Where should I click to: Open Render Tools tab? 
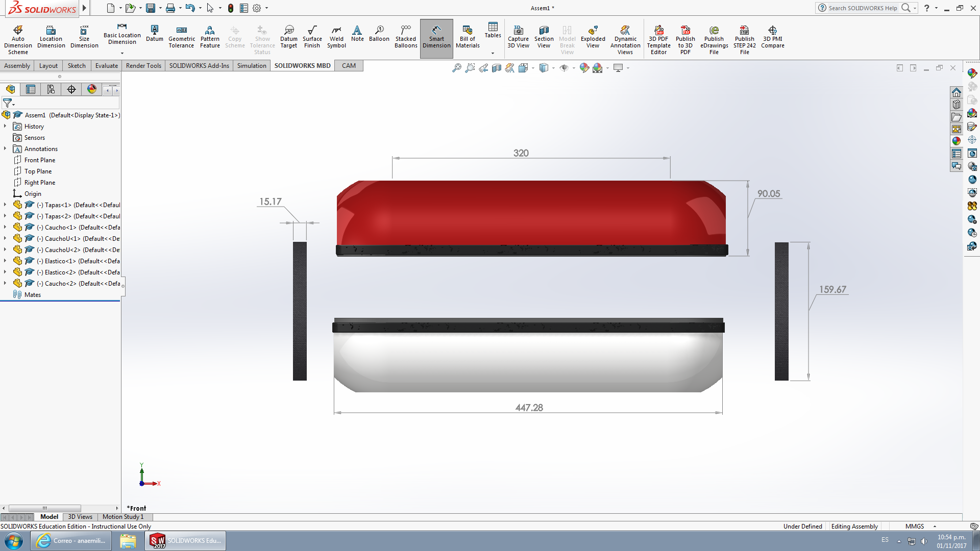coord(143,66)
